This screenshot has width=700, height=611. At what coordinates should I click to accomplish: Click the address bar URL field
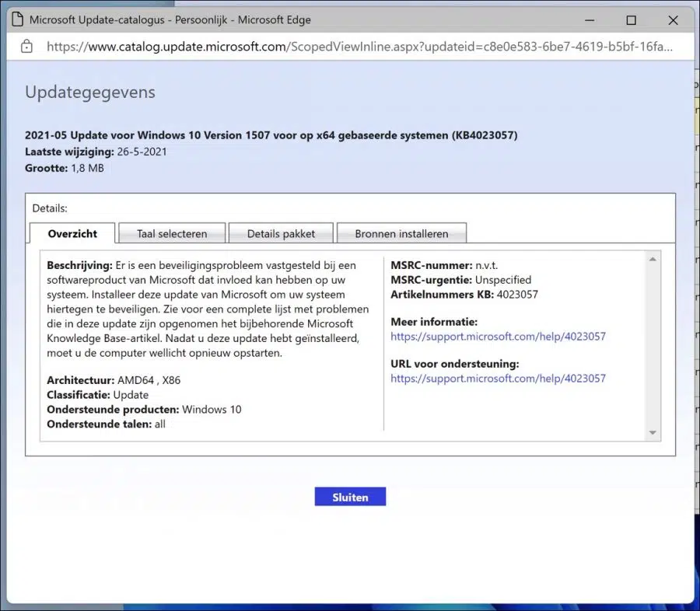point(359,47)
